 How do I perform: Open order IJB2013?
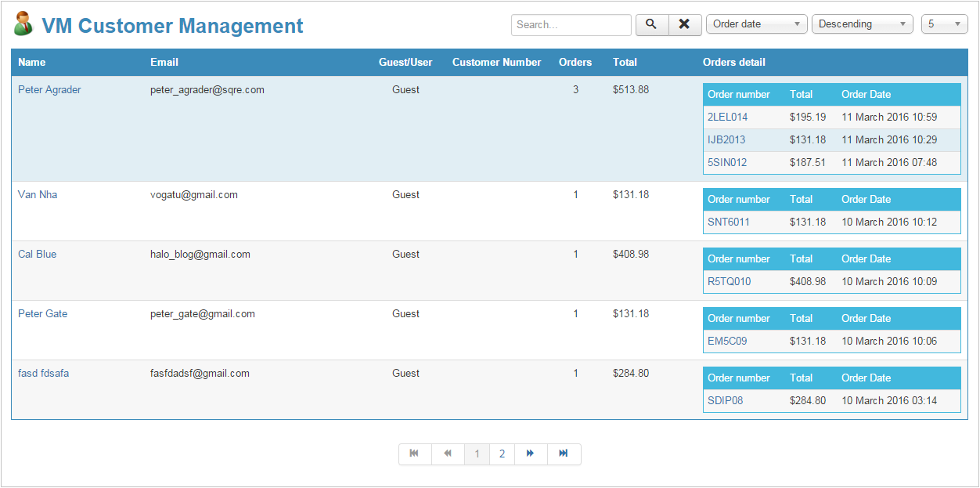[x=726, y=140]
